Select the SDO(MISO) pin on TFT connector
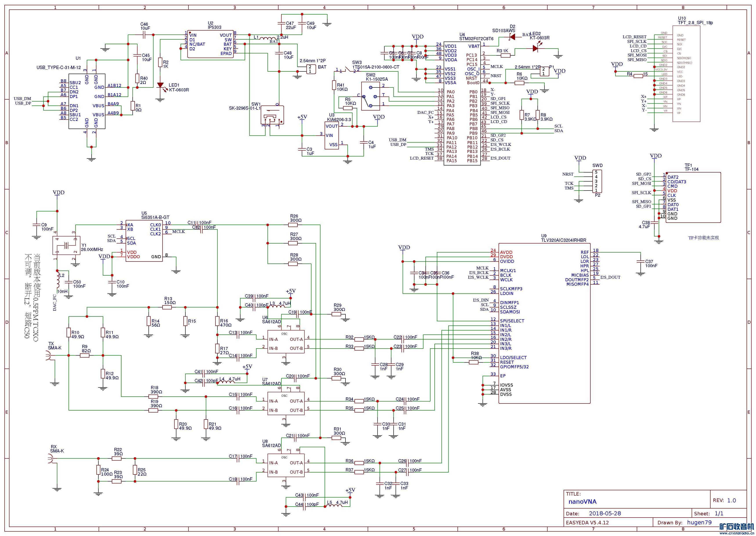This screenshot has width=756, height=536. tap(685, 63)
